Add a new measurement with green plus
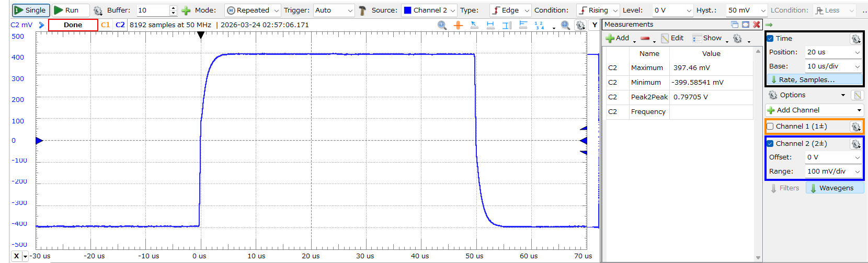Image resolution: width=868 pixels, height=263 pixels. tap(617, 38)
